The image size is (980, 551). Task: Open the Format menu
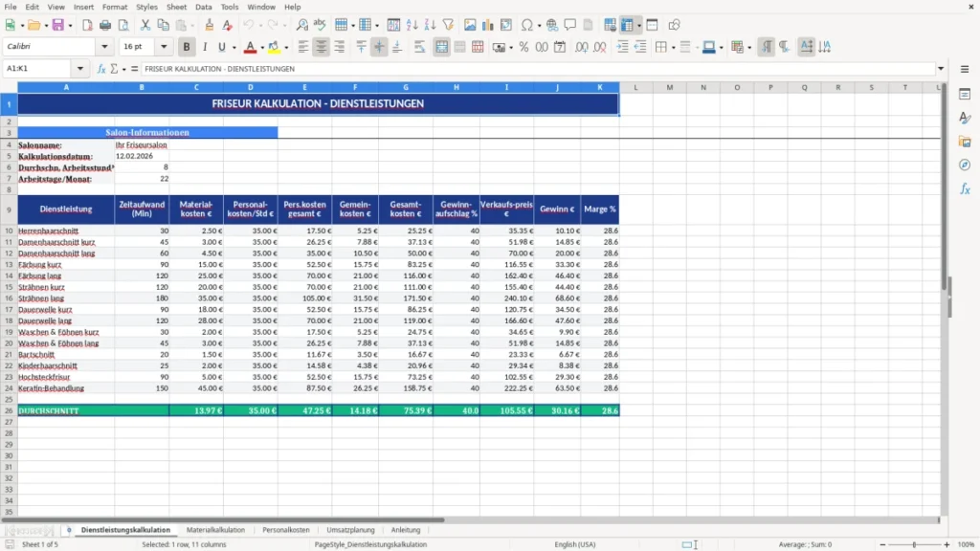pyautogui.click(x=115, y=7)
